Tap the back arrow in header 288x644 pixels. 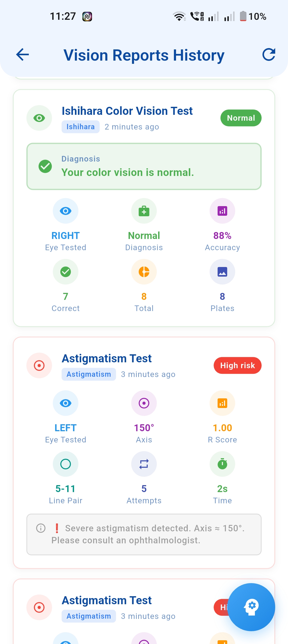(x=23, y=55)
